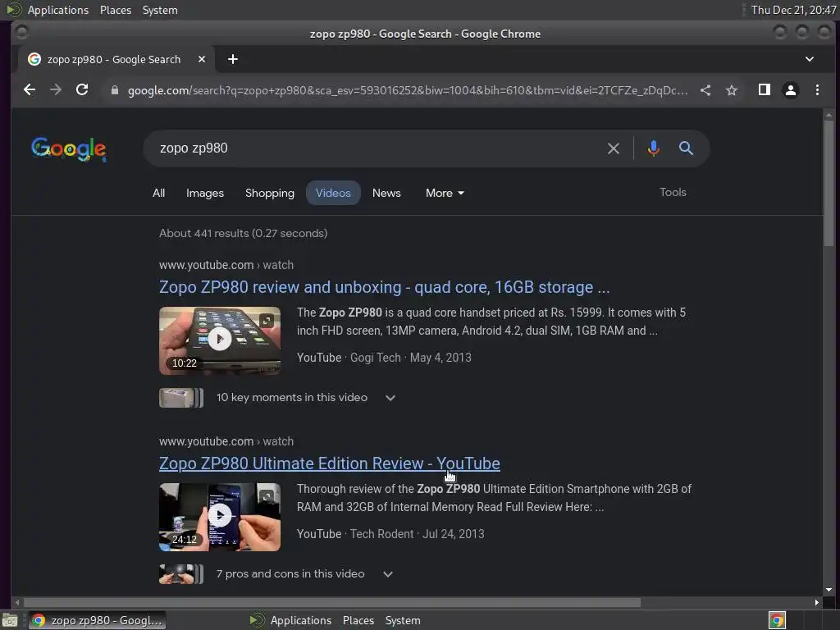Open a new tab
This screenshot has height=630, width=840.
click(x=232, y=59)
